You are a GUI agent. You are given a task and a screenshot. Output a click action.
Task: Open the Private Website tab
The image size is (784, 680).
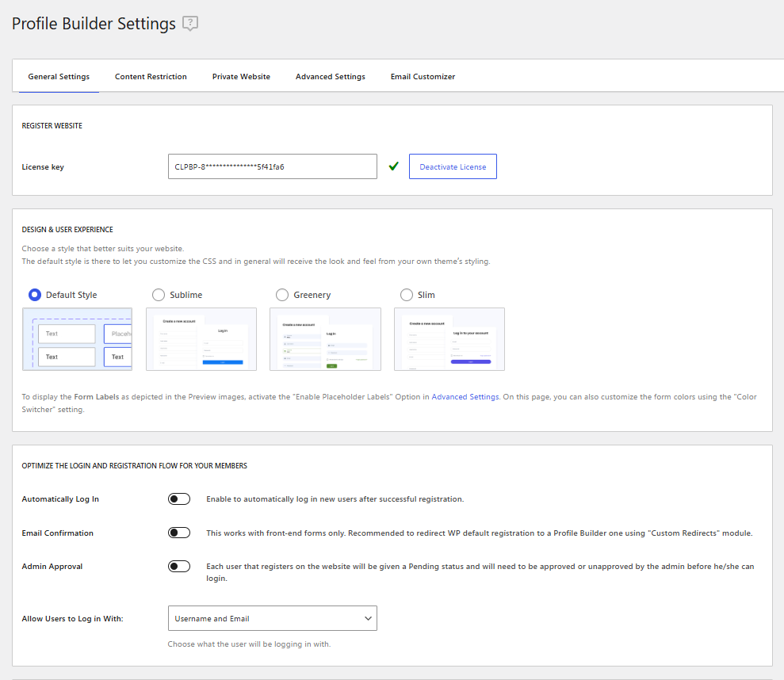(241, 77)
